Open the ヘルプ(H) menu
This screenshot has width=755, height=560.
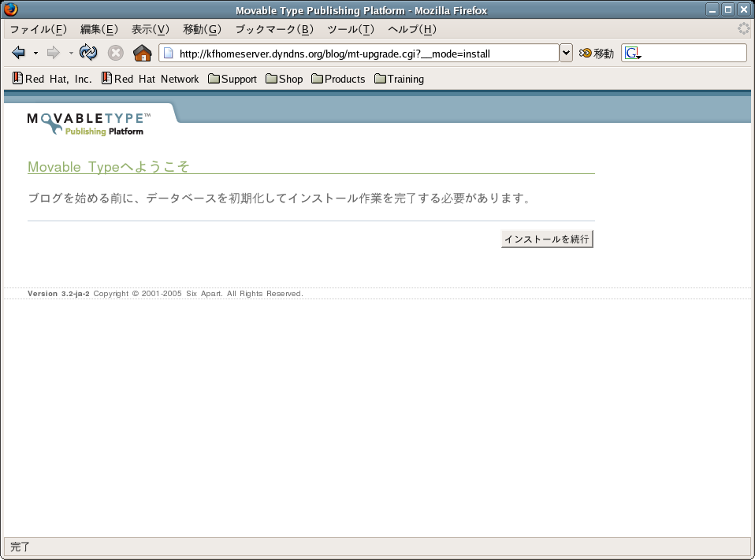412,29
